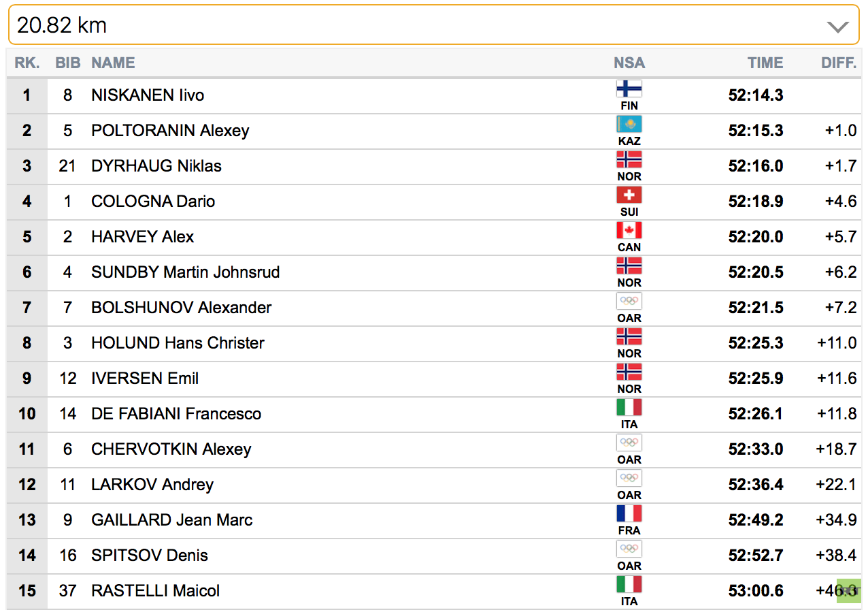This screenshot has width=868, height=610.
Task: Click Canada flag in Harvey's row
Action: (x=629, y=231)
